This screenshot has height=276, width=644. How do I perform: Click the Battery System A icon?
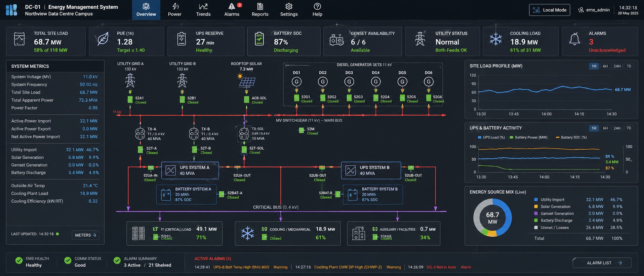[x=166, y=195]
